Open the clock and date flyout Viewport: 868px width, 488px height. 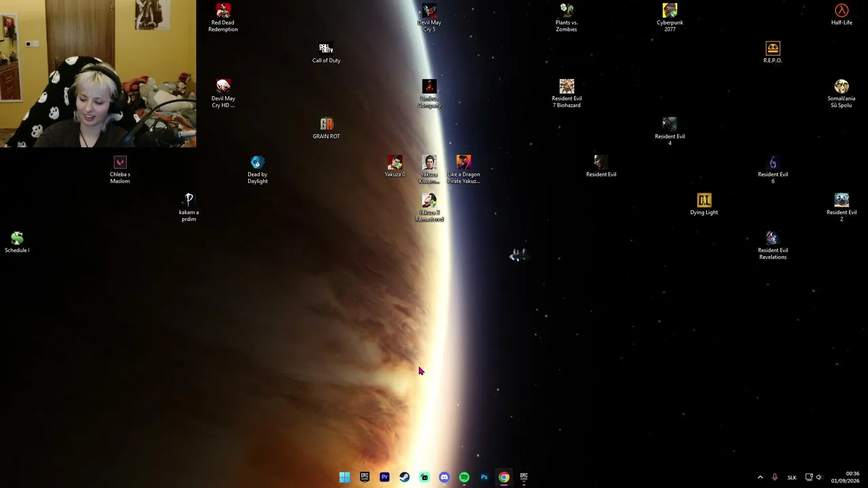(x=846, y=477)
